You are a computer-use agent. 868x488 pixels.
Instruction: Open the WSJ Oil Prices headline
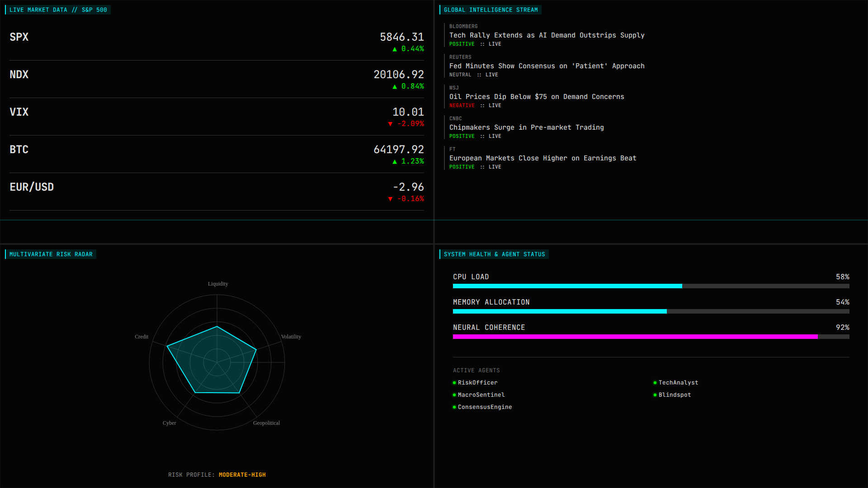tap(536, 97)
